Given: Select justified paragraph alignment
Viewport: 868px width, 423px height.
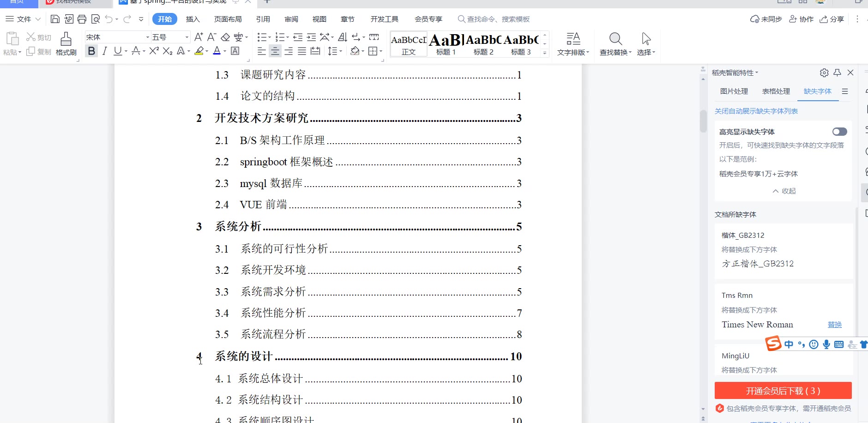Looking at the screenshot, I should pyautogui.click(x=302, y=51).
